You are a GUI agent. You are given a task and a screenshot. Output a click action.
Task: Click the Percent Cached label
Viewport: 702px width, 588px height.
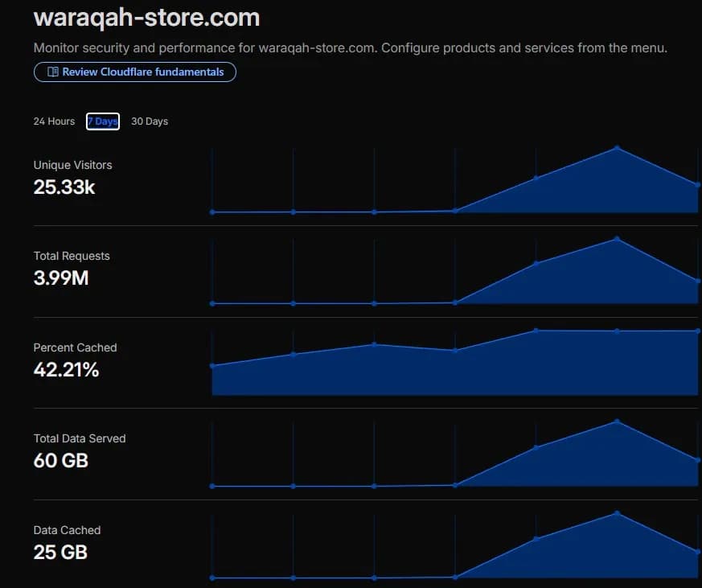pos(76,347)
